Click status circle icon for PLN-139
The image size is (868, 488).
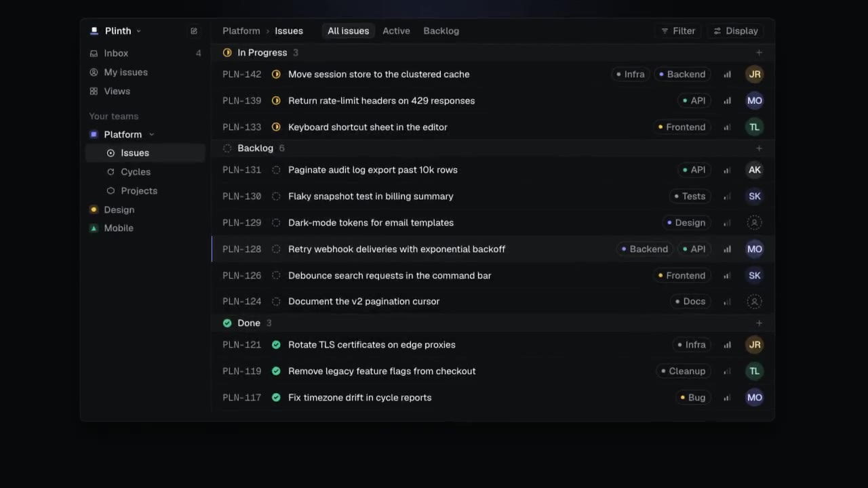(276, 101)
